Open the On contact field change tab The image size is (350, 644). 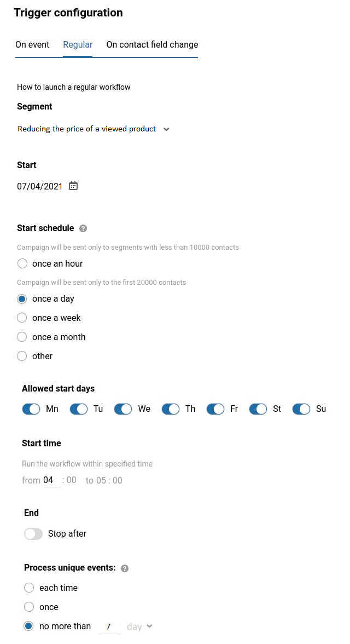[x=152, y=45]
